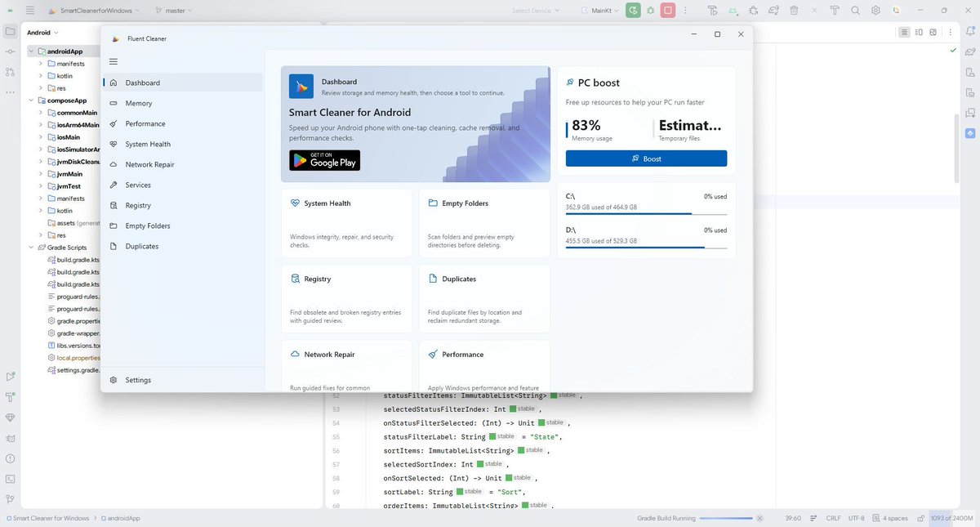The image size is (980, 527).
Task: Click the D:\ drive usage bar
Action: point(646,247)
